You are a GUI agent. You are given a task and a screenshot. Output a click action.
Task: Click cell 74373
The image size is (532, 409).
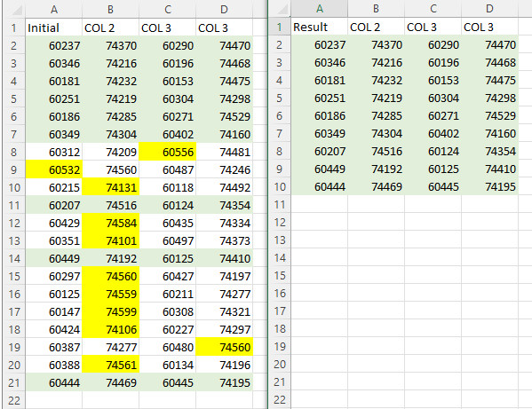pyautogui.click(x=225, y=240)
